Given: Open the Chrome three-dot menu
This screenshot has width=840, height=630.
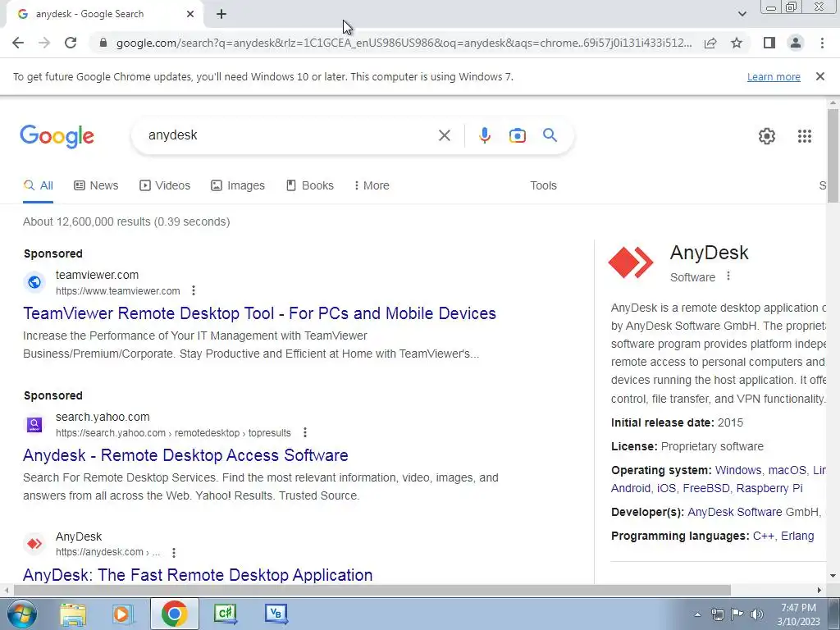Looking at the screenshot, I should click(x=822, y=43).
